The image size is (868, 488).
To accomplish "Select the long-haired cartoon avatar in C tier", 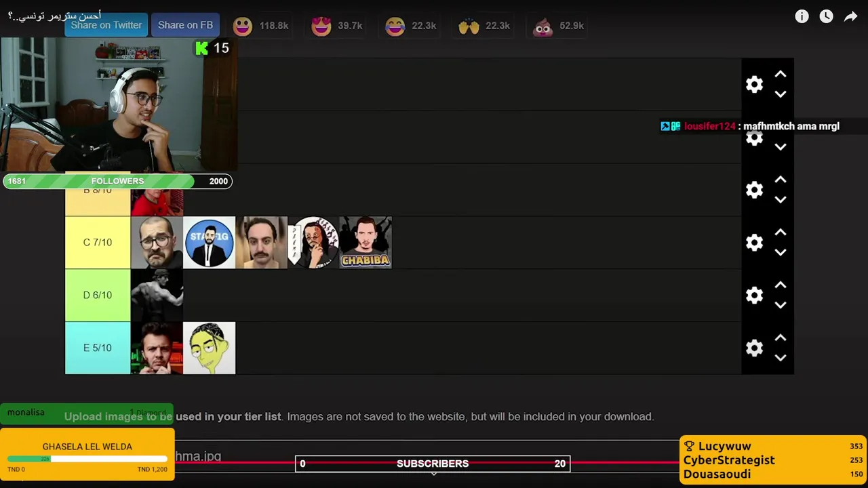I will pyautogui.click(x=313, y=243).
